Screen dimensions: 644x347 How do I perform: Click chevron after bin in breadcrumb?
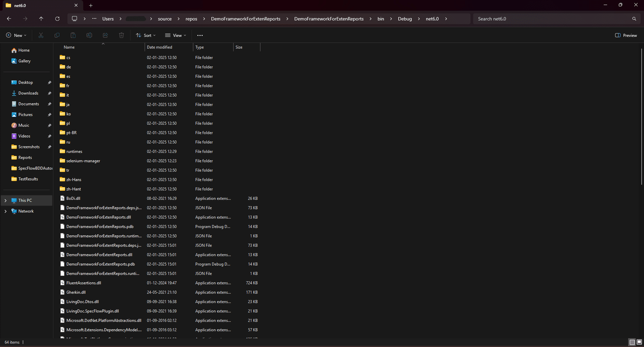391,19
